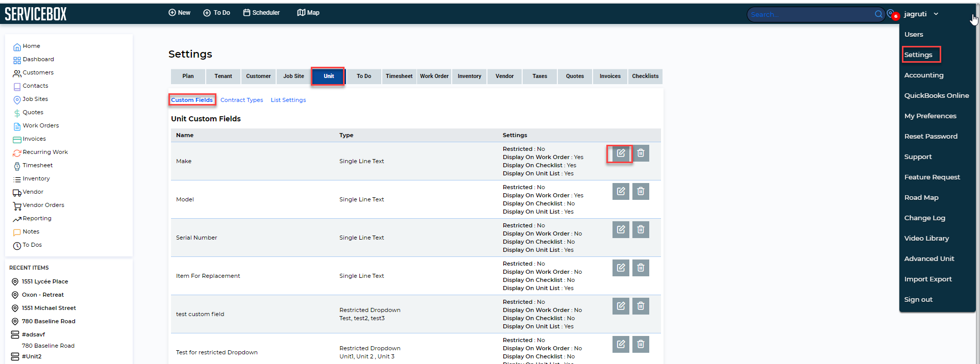Click the Timesheet stopwatch icon
Image resolution: width=980 pixels, height=364 pixels.
pos(17,166)
